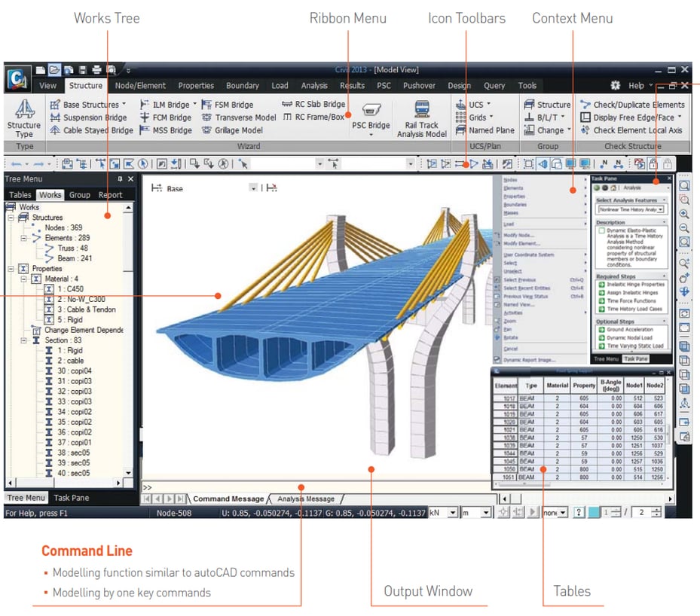Launch the Cable Stayed Bridge wizard

pyautogui.click(x=91, y=130)
